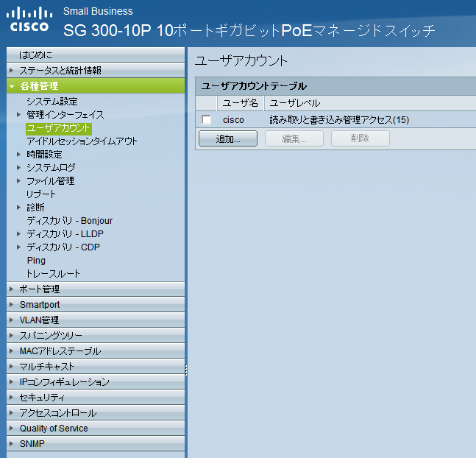Screen dimensions: 476x458
Task: Expand ディスカバリ - LLDP arrow
Action: (18, 233)
